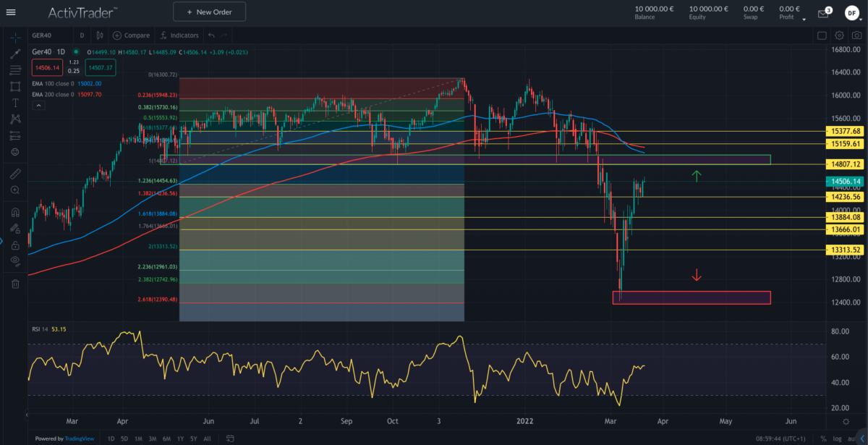The height and width of the screenshot is (445, 868).
Task: Open the emoji icons tool
Action: pyautogui.click(x=15, y=152)
